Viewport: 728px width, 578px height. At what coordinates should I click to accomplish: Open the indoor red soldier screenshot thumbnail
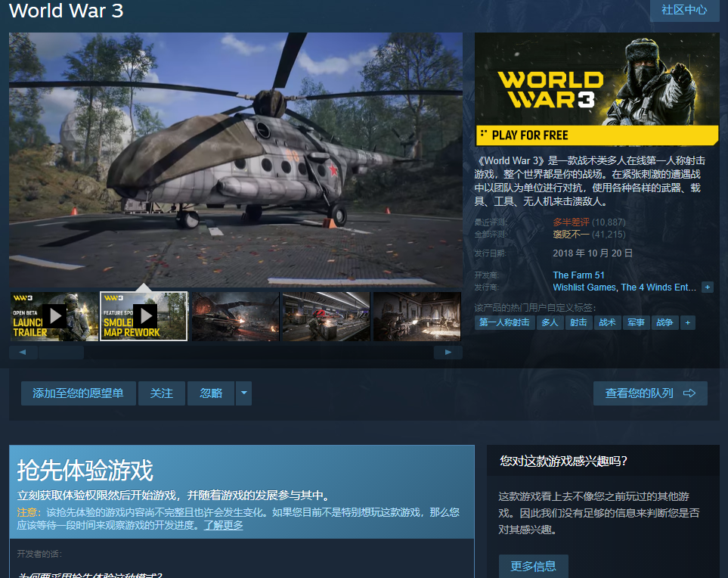[327, 316]
